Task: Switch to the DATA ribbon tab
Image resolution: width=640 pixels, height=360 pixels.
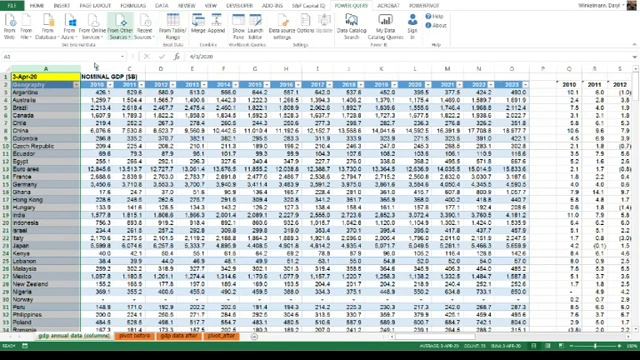Action: (162, 6)
